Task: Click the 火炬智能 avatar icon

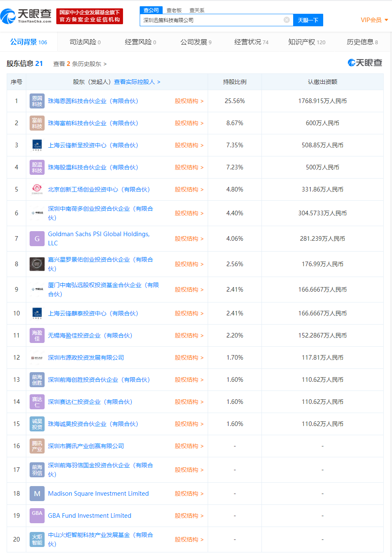Action: 37,539
